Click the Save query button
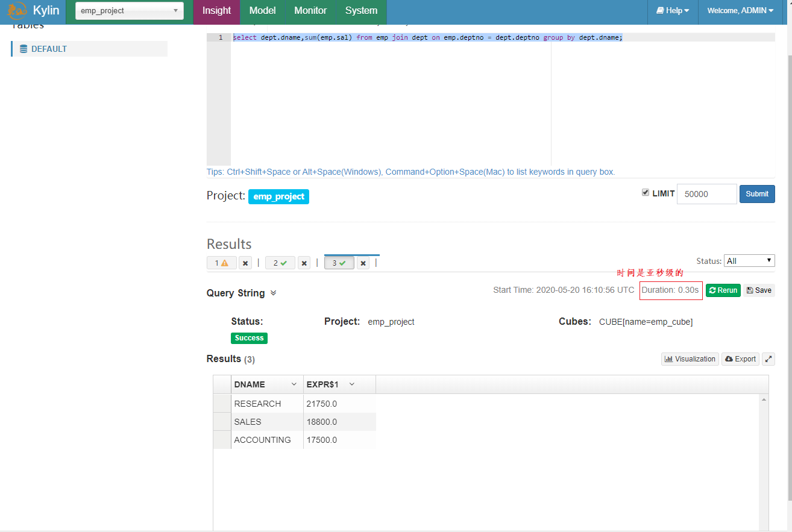 point(759,290)
